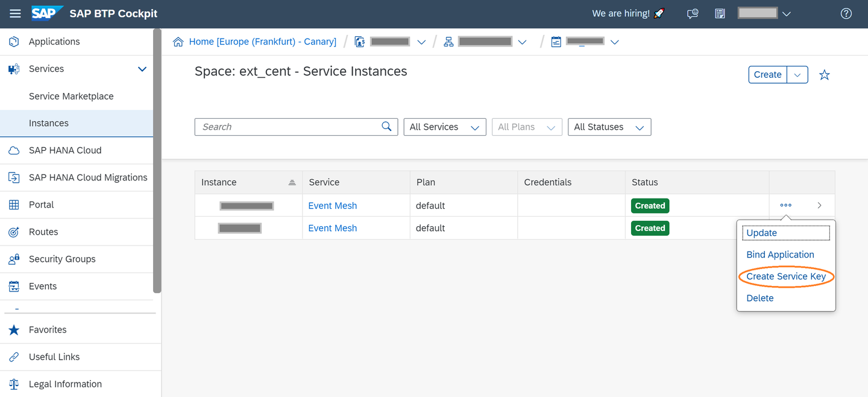The height and width of the screenshot is (397, 868).
Task: Open first row details arrow
Action: tap(819, 206)
